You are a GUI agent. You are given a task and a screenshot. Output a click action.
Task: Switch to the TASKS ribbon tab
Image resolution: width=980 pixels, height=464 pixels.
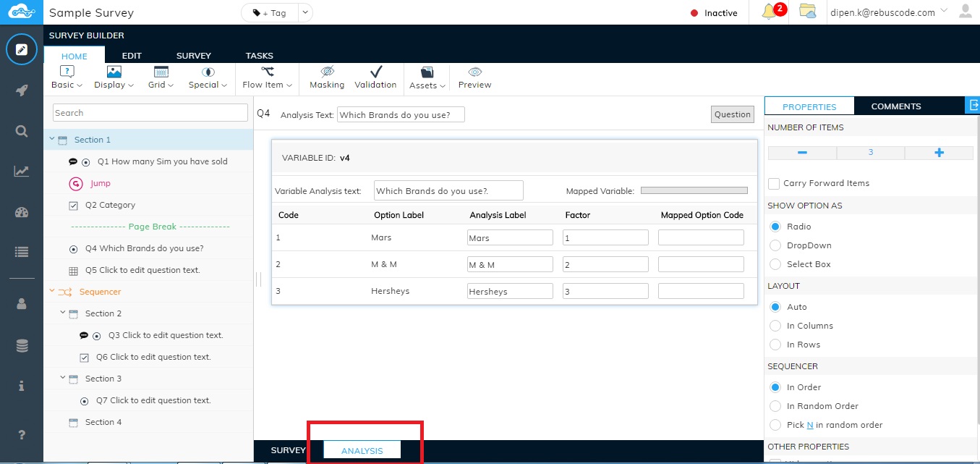tap(260, 56)
